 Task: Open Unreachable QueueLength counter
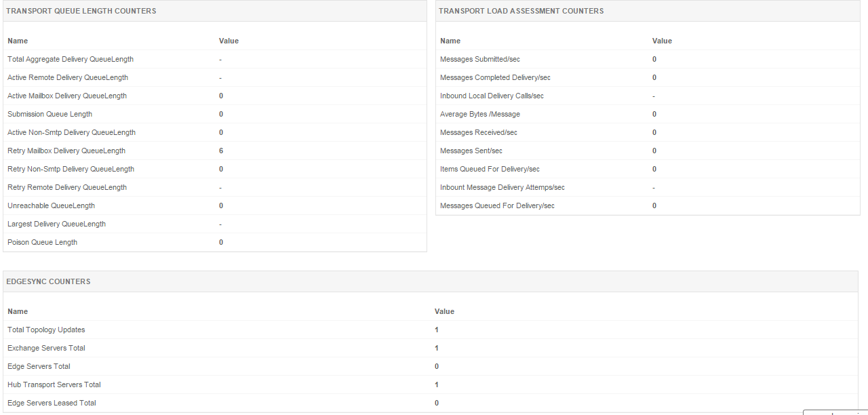click(x=51, y=206)
